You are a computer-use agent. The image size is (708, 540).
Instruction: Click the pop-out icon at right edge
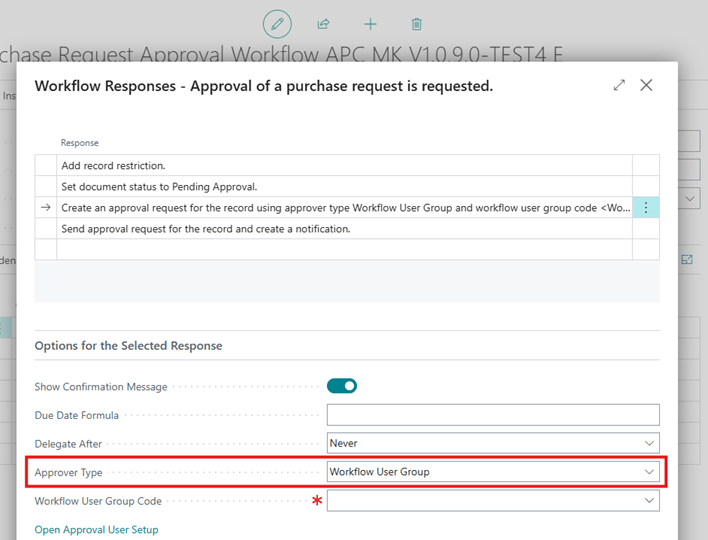687,259
